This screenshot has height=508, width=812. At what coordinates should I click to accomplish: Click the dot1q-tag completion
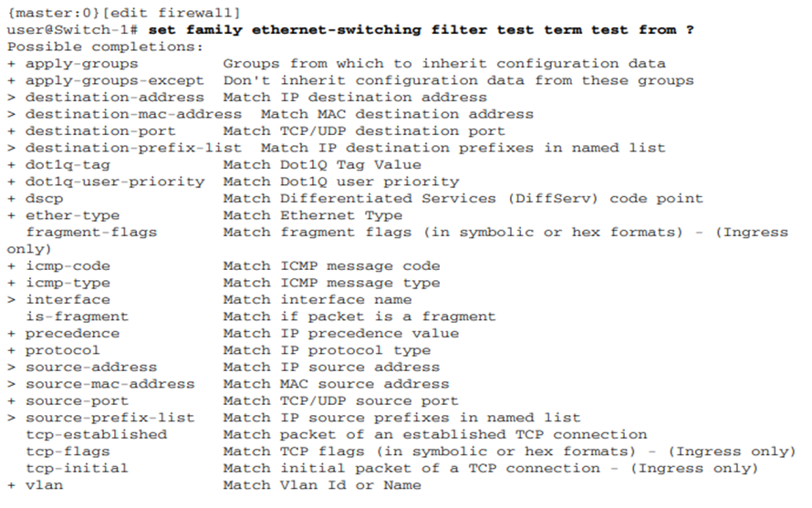tap(68, 164)
